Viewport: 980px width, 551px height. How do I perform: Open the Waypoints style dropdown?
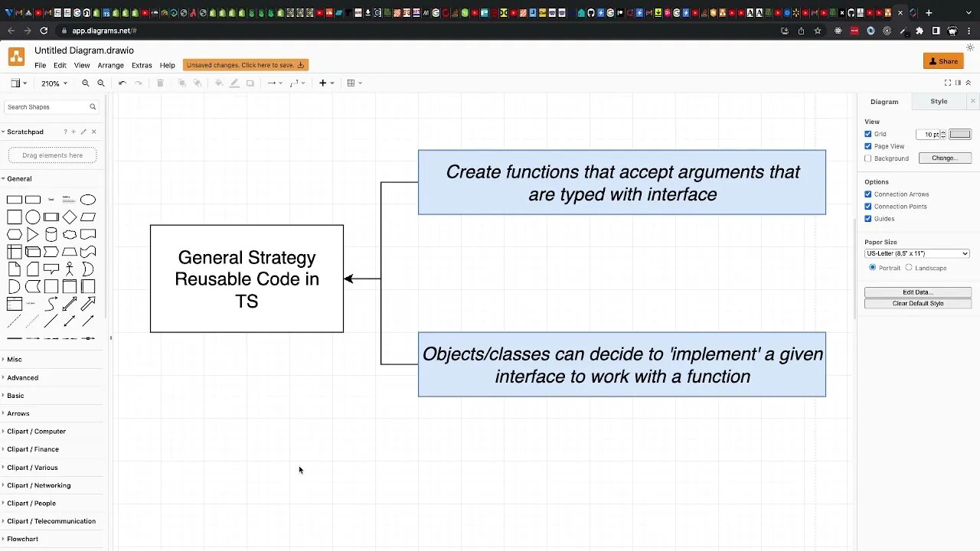(297, 83)
